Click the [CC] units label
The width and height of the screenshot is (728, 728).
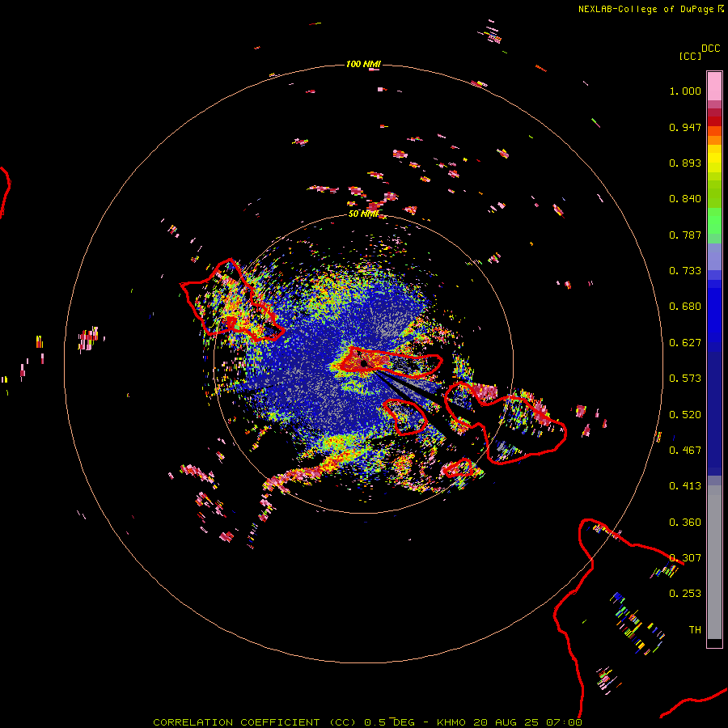(690, 56)
